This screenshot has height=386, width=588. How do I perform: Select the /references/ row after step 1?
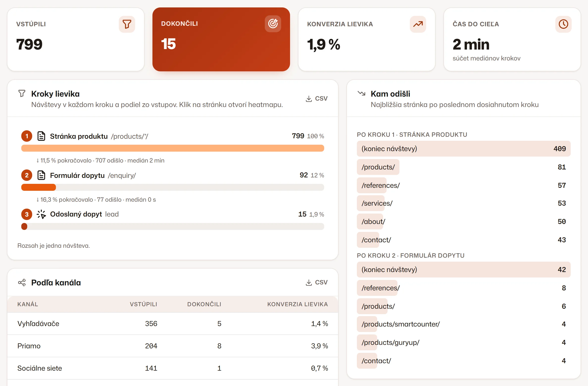(x=464, y=185)
